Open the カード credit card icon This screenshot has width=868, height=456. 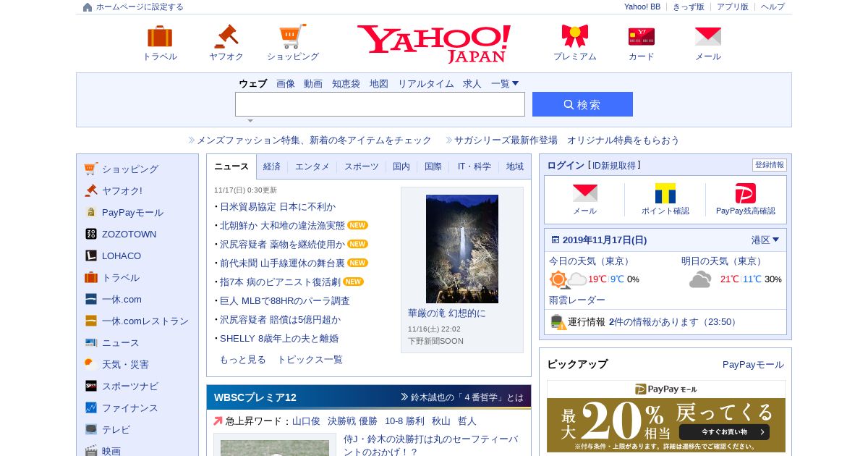[642, 36]
